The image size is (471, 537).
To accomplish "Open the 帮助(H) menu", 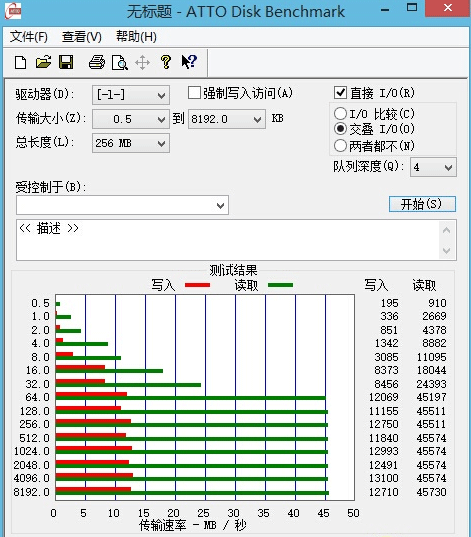I will (136, 37).
